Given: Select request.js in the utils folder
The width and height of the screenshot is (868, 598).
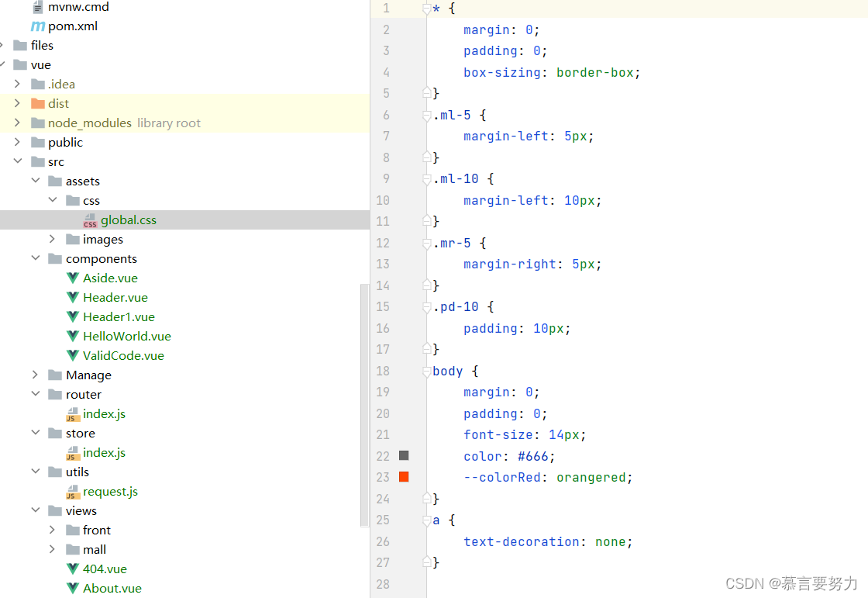Looking at the screenshot, I should [110, 492].
